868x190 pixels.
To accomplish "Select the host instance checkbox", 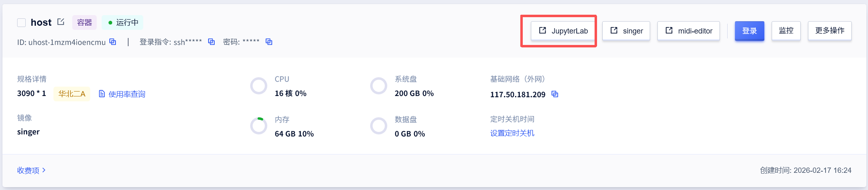I will pos(22,22).
